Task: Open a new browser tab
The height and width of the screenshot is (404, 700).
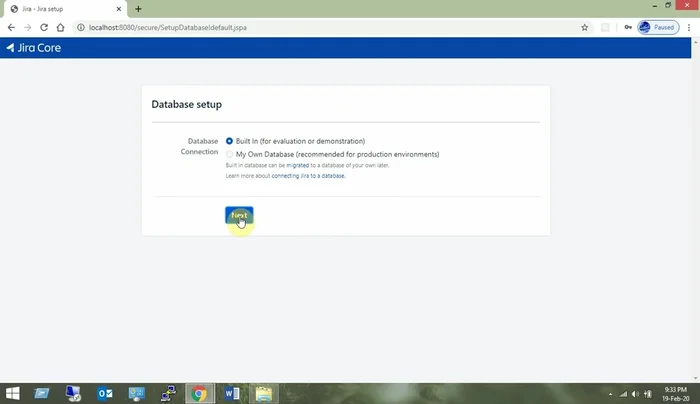Action: [138, 9]
